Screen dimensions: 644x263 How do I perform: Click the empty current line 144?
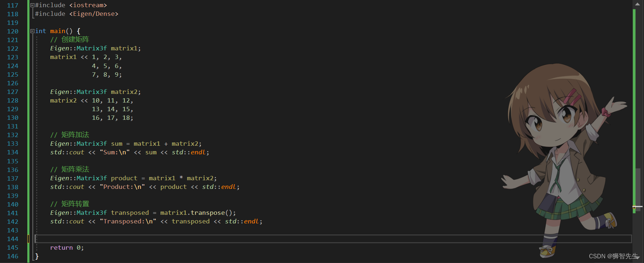pyautogui.click(x=333, y=239)
